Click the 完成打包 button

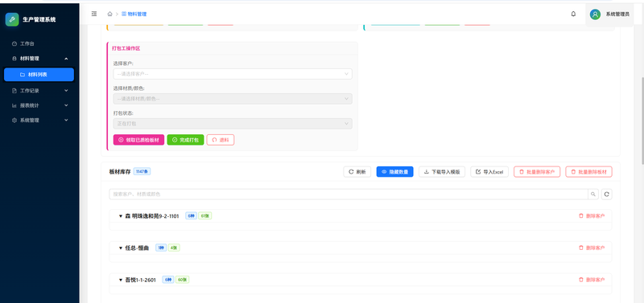click(x=186, y=140)
